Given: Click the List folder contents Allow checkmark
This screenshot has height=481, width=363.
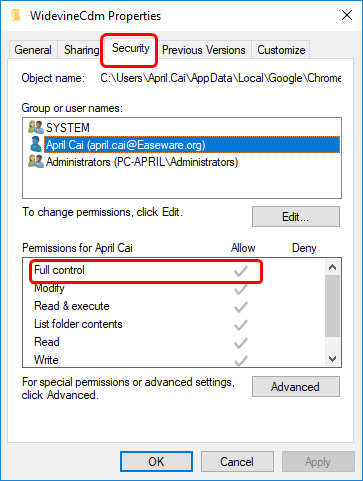Looking at the screenshot, I should [241, 325].
